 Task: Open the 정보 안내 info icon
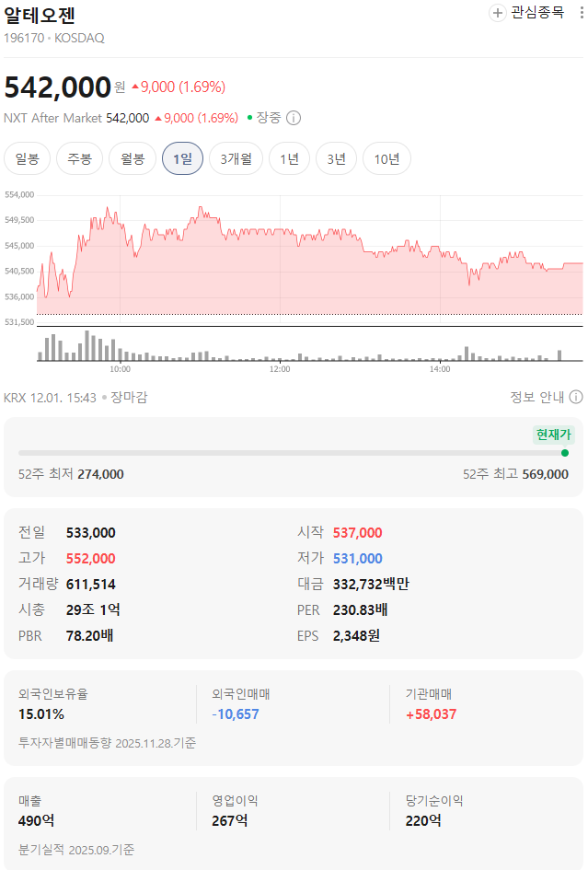(576, 397)
